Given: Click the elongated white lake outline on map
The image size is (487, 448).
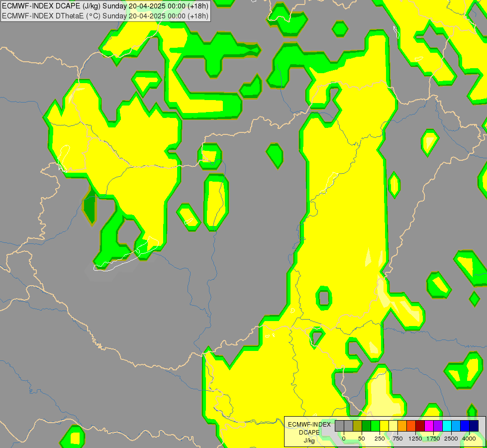Looking at the screenshot, I should point(126,254).
